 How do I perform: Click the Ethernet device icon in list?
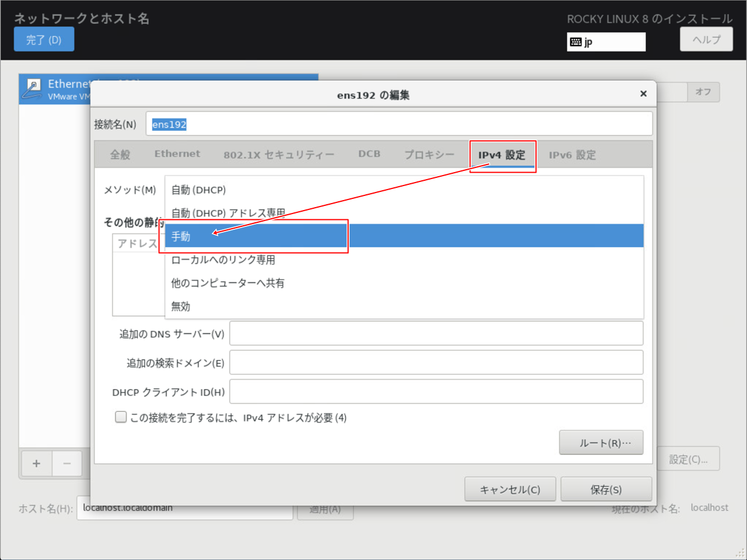33,89
